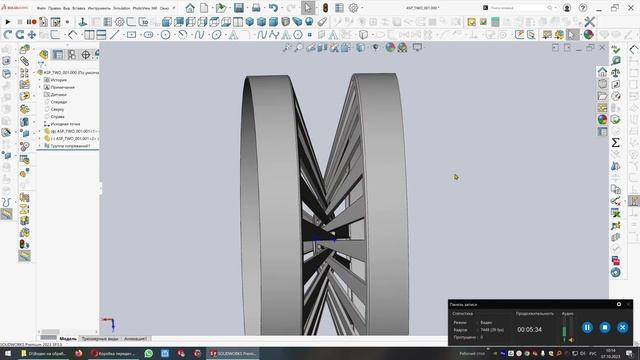Select the Polygon sketch tool
The width and height of the screenshot is (640, 360).
(x=298, y=35)
